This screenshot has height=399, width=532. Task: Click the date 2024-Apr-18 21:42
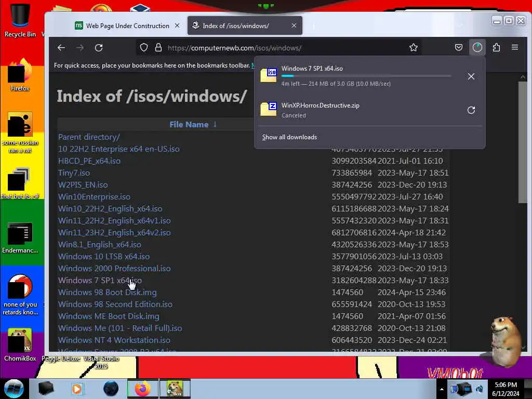point(411,232)
